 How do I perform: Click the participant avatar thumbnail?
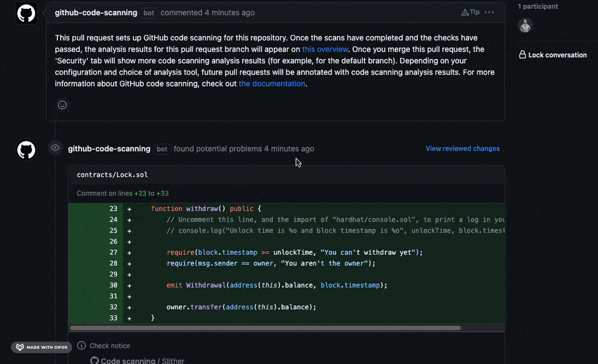click(525, 26)
